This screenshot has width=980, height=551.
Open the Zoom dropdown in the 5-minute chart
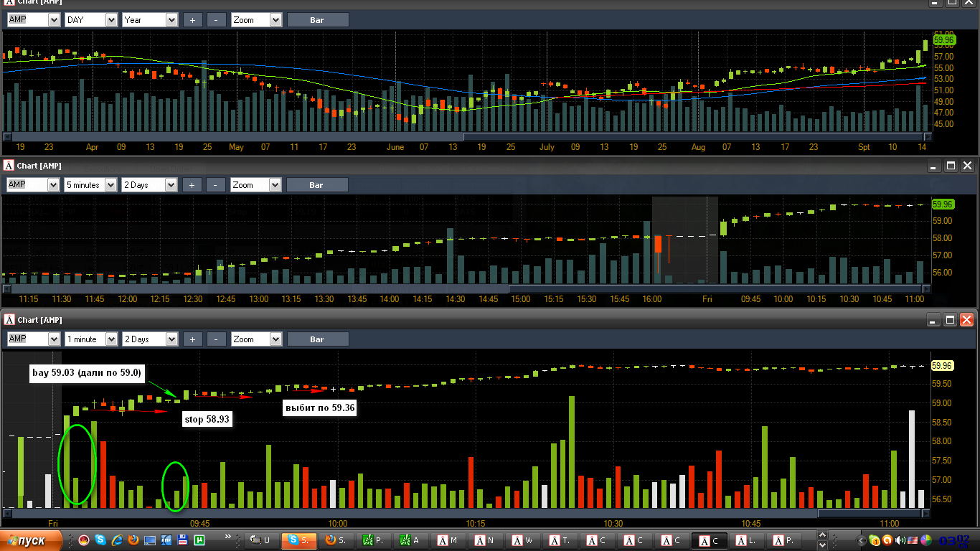pos(275,185)
